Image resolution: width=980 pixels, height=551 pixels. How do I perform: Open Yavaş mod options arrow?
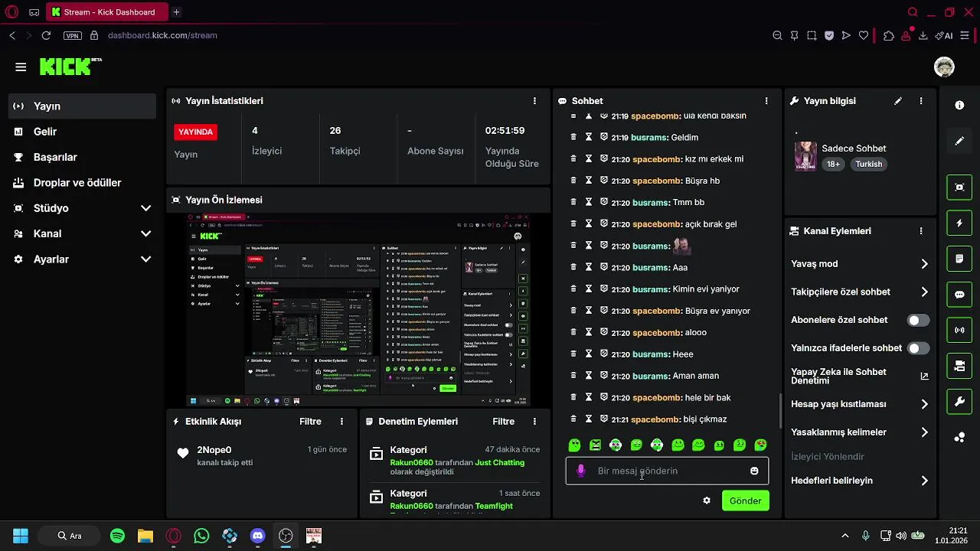[x=924, y=264]
